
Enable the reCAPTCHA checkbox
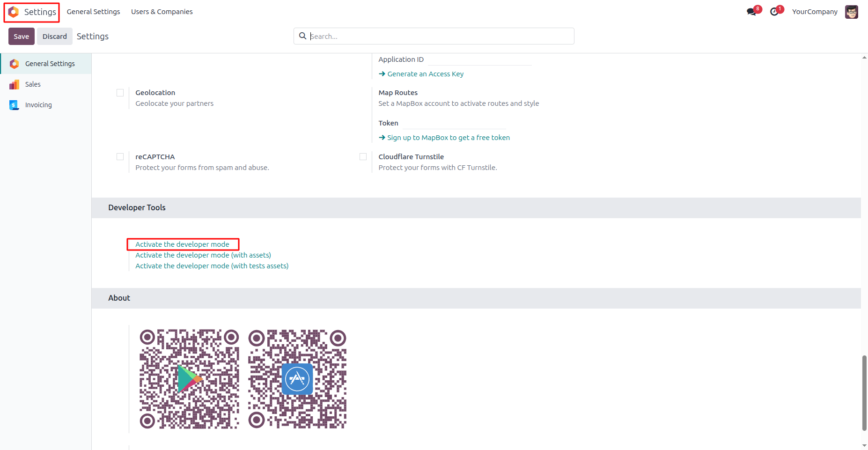click(120, 157)
